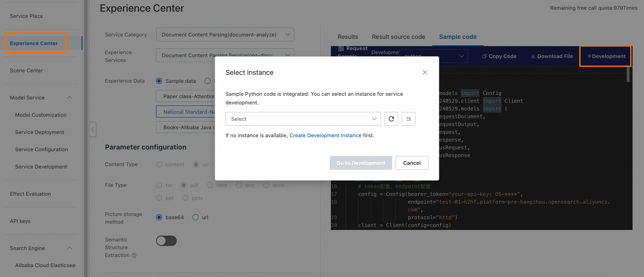Click the code editor vertical scrollbar
The height and width of the screenshot is (277, 644).
[628, 74]
